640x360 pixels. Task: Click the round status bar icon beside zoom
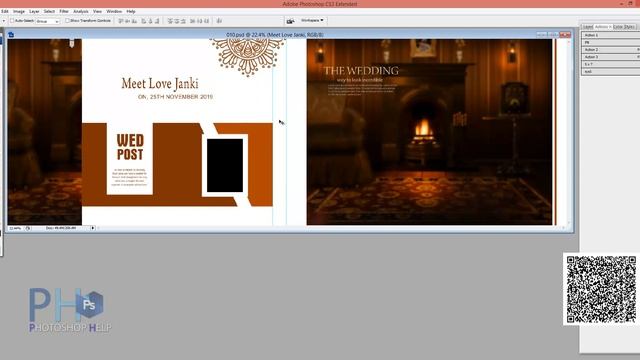pos(28,228)
